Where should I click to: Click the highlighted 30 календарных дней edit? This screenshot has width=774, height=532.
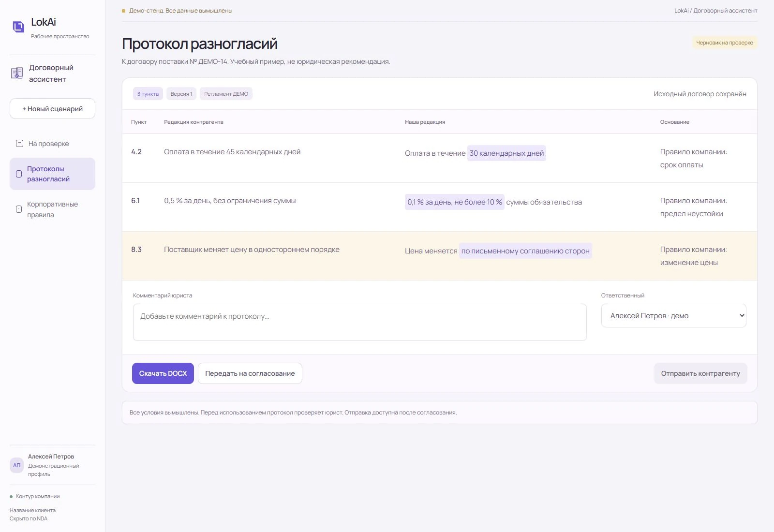(506, 153)
